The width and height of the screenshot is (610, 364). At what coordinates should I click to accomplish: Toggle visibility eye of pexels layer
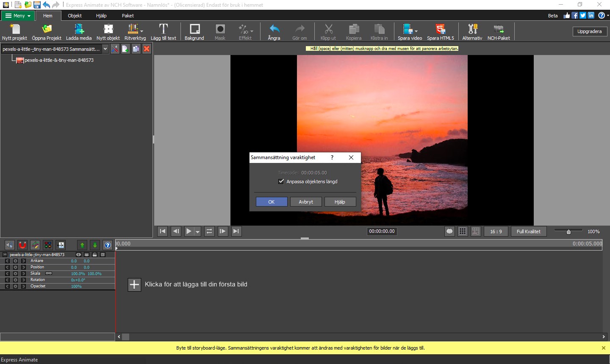[x=78, y=255]
